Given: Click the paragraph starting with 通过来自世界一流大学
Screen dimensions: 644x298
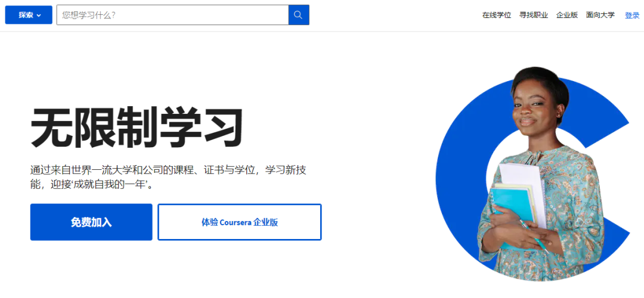Looking at the screenshot, I should click(x=168, y=178).
